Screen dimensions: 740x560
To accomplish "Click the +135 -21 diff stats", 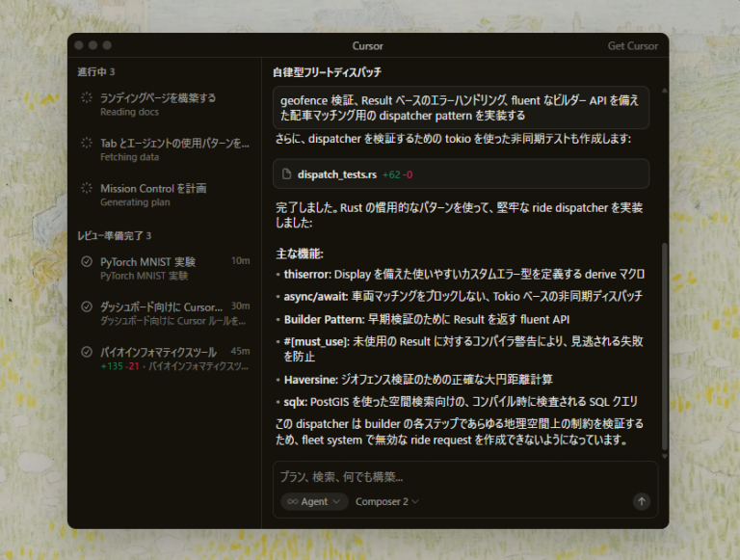I will 119,366.
